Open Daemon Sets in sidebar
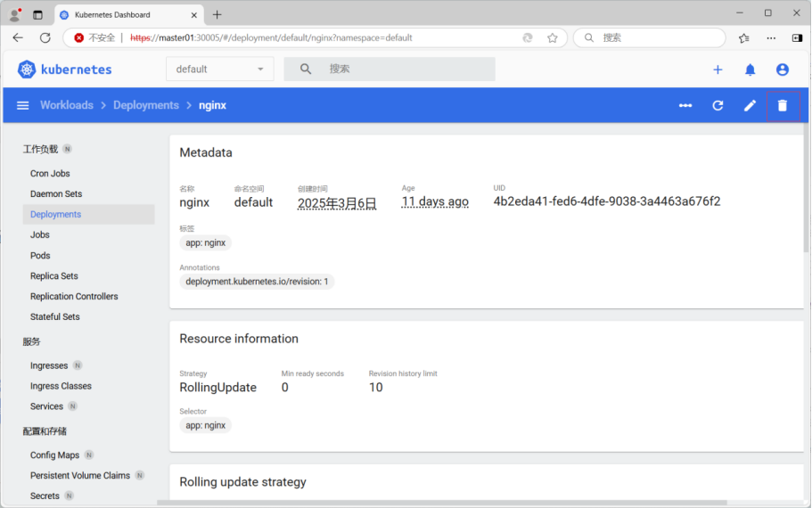This screenshot has width=812, height=508. coord(56,193)
